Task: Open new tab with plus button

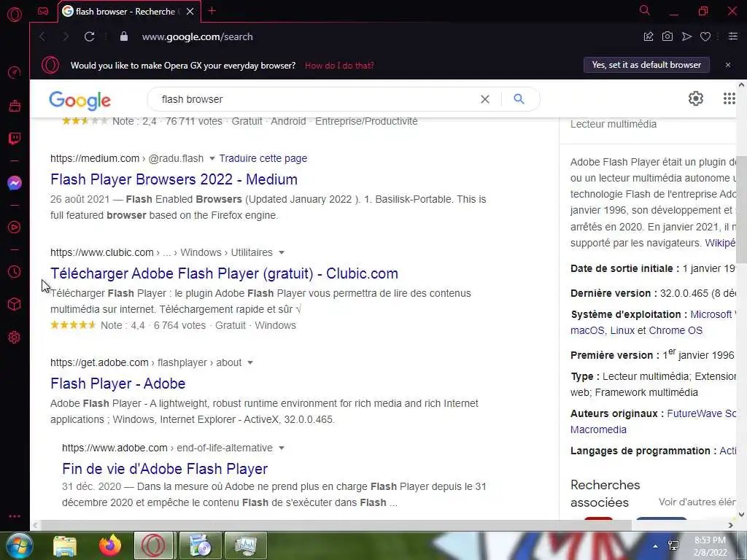Action: pyautogui.click(x=212, y=11)
